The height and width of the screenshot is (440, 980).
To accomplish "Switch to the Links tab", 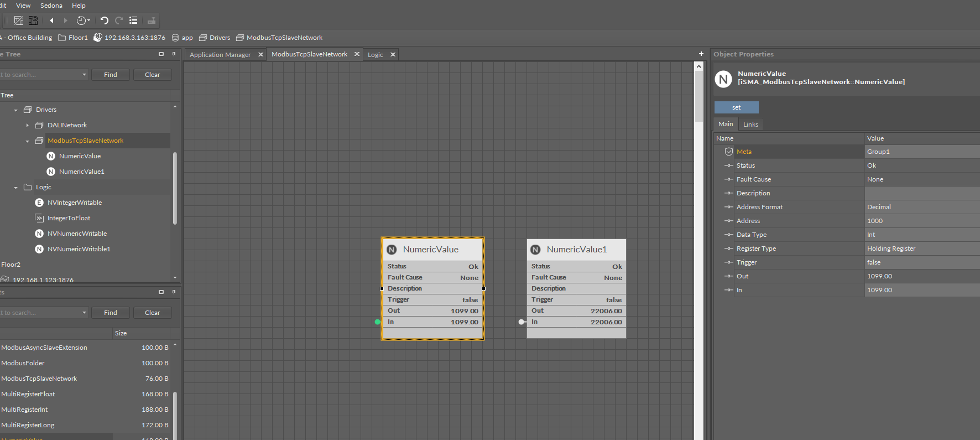I will (x=750, y=125).
